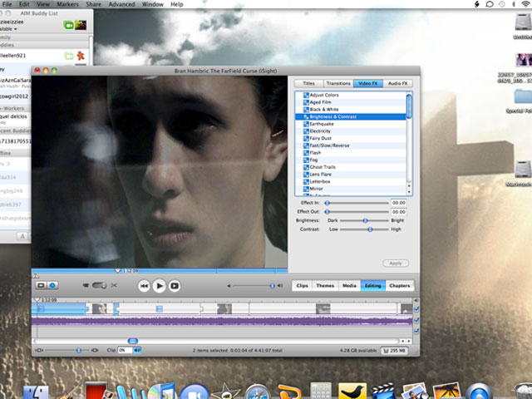This screenshot has width=532, height=399.
Task: Click the purple audio waveform track
Action: [222, 321]
